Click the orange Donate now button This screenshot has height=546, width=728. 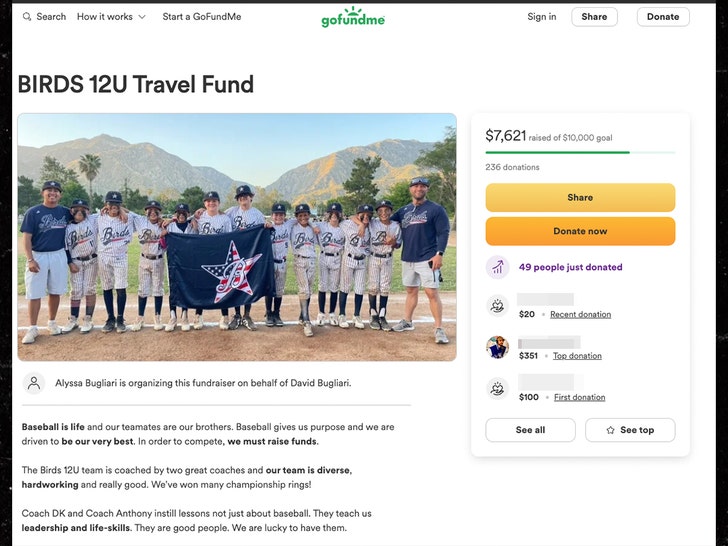tap(580, 231)
